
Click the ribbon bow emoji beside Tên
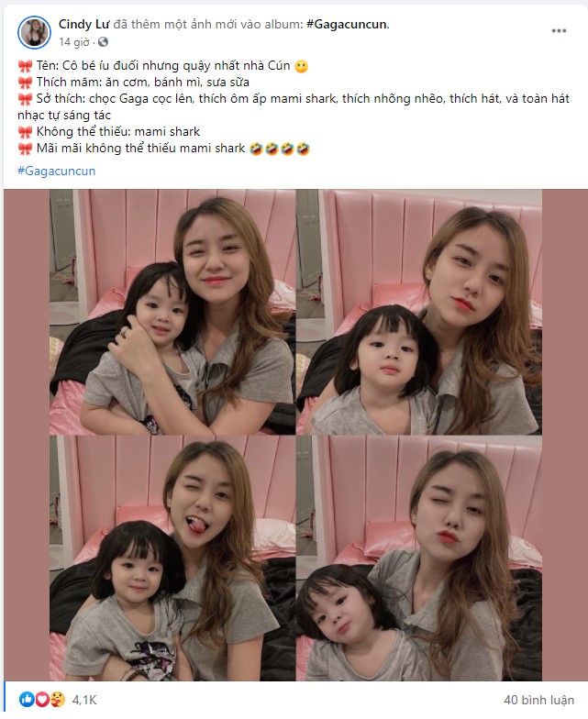coord(25,66)
